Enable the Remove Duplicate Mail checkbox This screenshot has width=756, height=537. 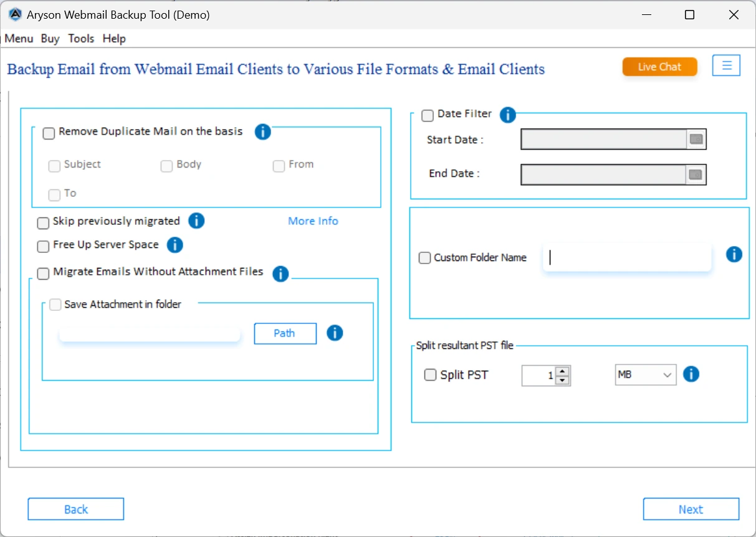[49, 133]
